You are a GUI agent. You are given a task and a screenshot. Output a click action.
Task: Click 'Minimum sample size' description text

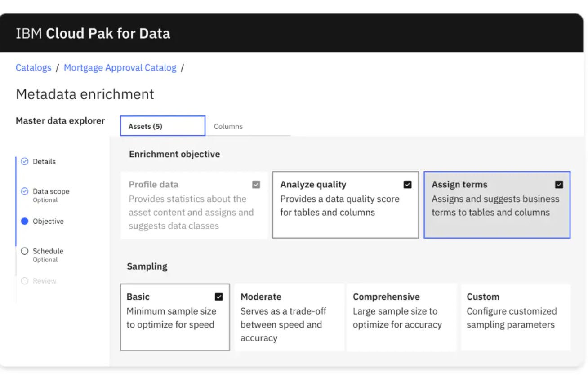171,318
